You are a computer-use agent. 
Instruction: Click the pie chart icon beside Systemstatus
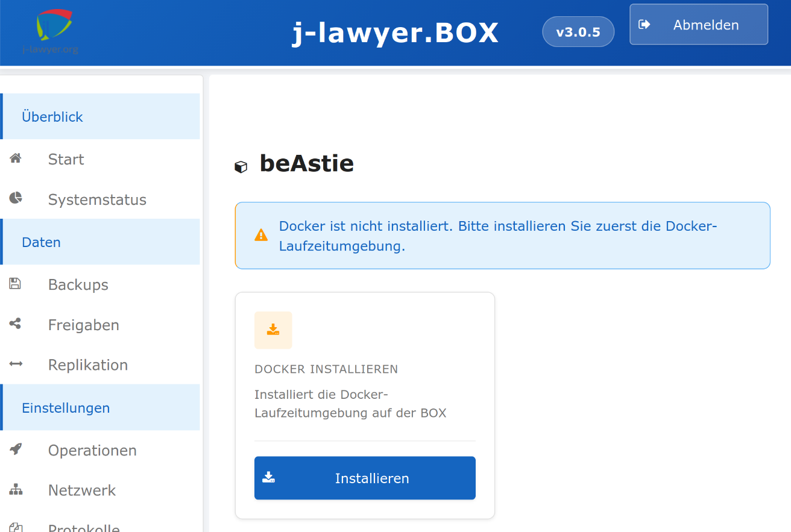click(16, 198)
